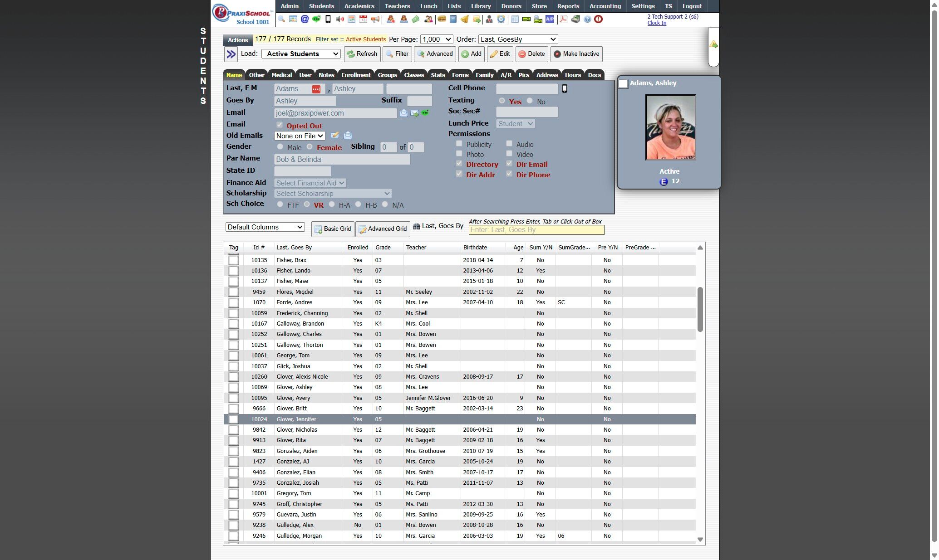The height and width of the screenshot is (560, 939).
Task: Click the magnifying glass search icon in toolbar
Action: [x=281, y=19]
